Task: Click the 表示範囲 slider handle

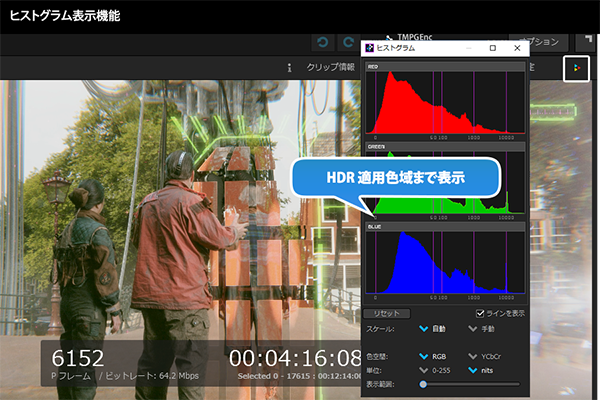Action: click(x=423, y=384)
